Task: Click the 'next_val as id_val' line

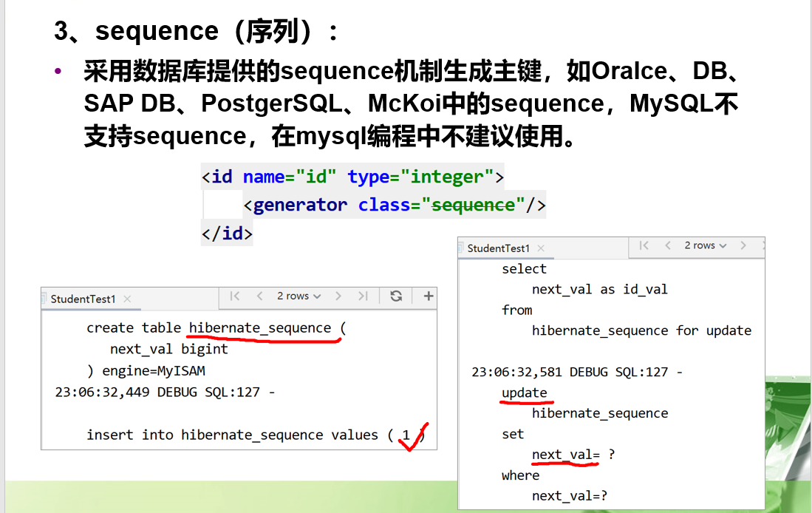Action: [x=600, y=289]
